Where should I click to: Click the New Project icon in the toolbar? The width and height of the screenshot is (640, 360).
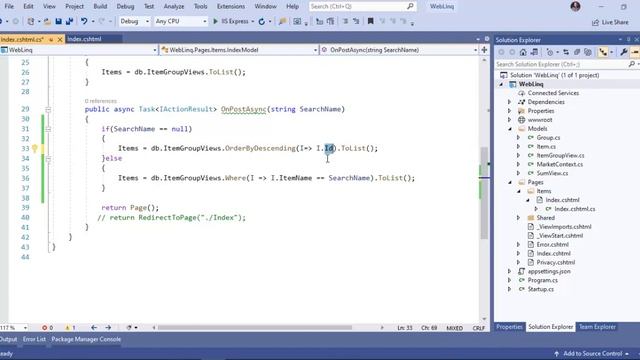pyautogui.click(x=31, y=21)
